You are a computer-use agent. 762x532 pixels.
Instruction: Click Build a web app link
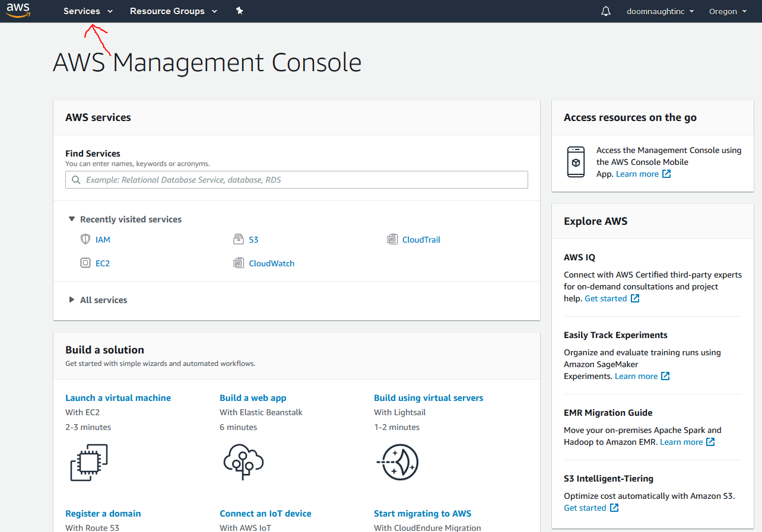[253, 398]
